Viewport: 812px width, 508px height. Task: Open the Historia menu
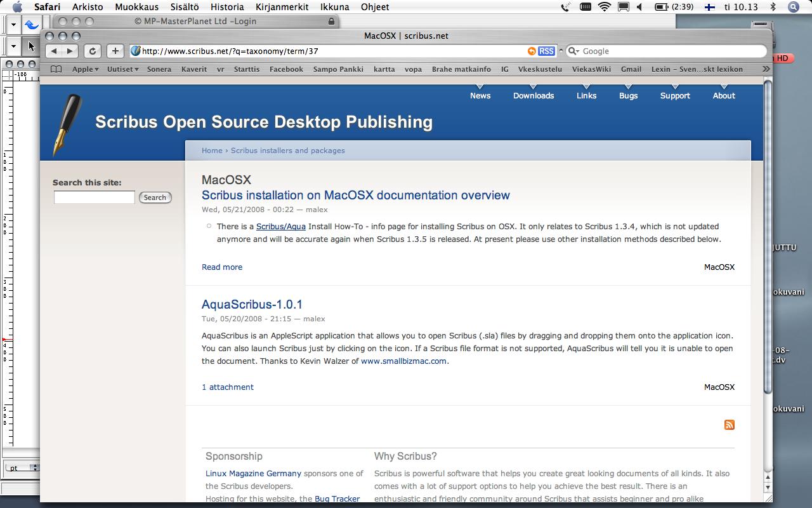click(x=227, y=7)
